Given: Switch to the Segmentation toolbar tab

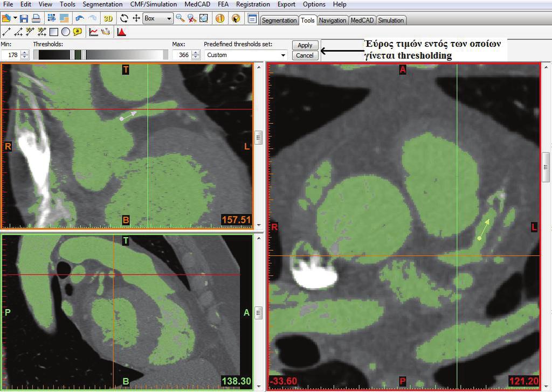Looking at the screenshot, I should tap(279, 20).
